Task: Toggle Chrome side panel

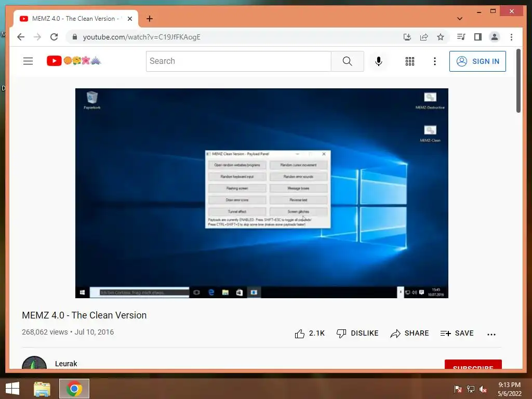Action: tap(478, 37)
